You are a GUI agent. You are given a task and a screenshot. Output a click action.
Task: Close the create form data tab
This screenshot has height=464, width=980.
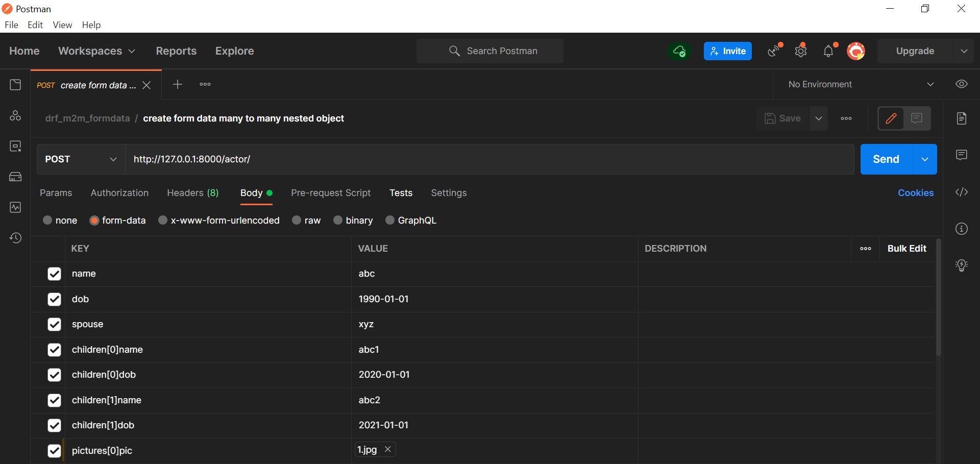[146, 85]
